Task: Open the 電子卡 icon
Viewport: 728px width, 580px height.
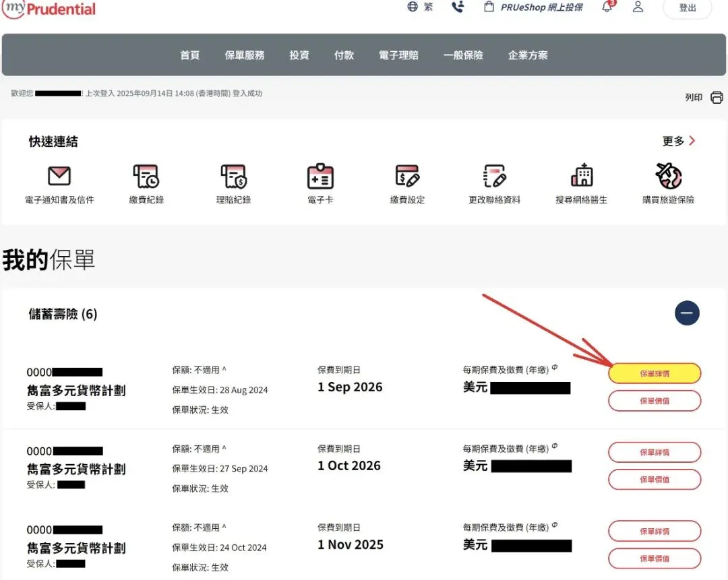Action: (x=320, y=176)
